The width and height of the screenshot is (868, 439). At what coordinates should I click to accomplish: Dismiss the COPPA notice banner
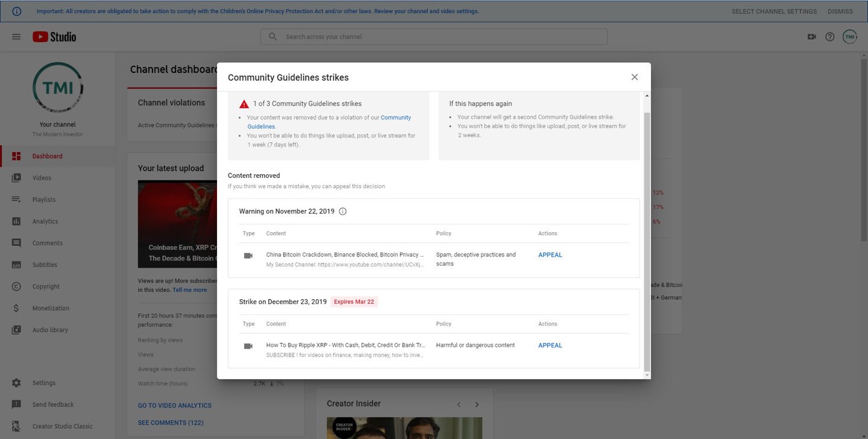point(840,11)
